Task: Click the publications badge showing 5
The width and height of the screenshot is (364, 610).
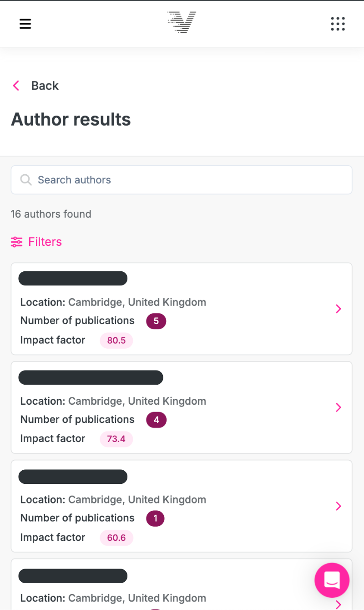Action: coord(156,321)
